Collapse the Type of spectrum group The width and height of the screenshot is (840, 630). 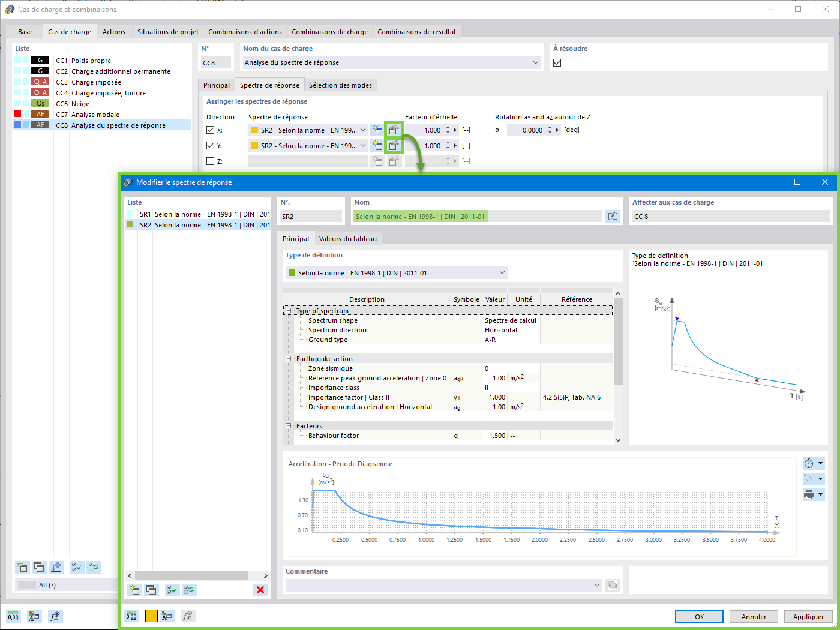tap(288, 311)
